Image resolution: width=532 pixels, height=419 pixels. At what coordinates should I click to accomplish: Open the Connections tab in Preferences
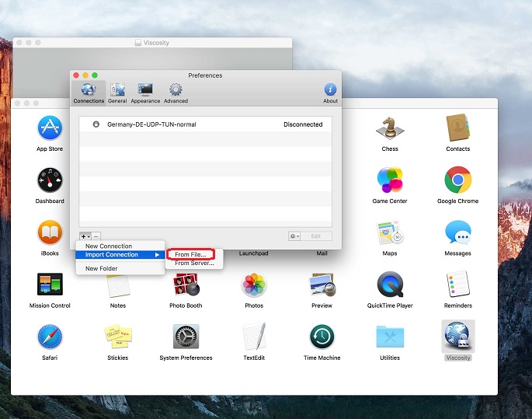click(x=89, y=93)
